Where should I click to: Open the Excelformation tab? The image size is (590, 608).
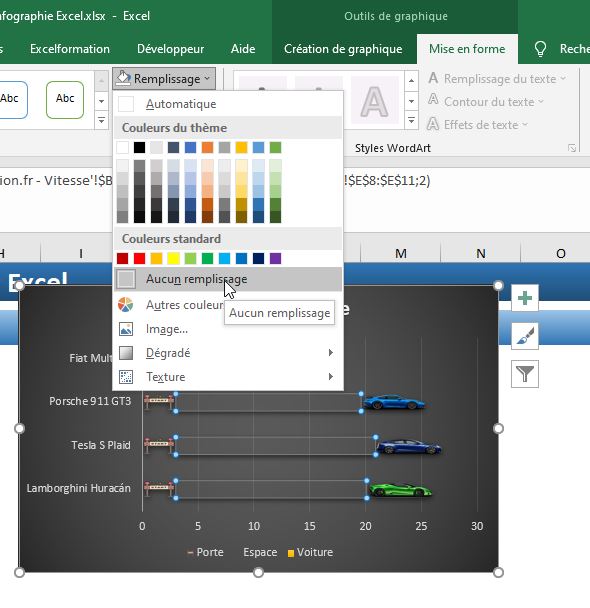point(70,49)
